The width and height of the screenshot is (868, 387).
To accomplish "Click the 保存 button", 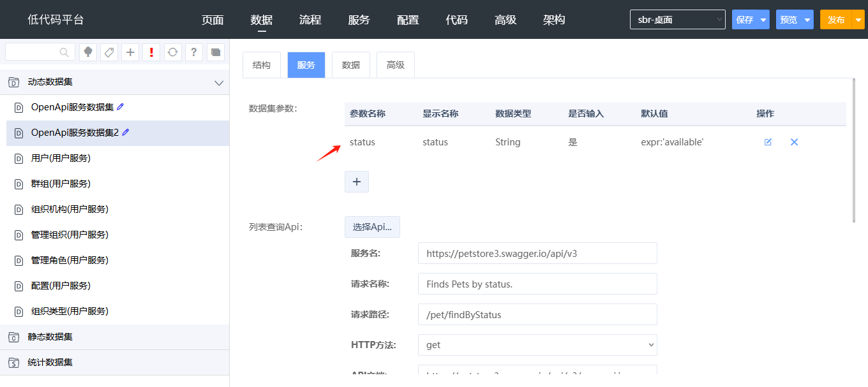I will point(745,20).
